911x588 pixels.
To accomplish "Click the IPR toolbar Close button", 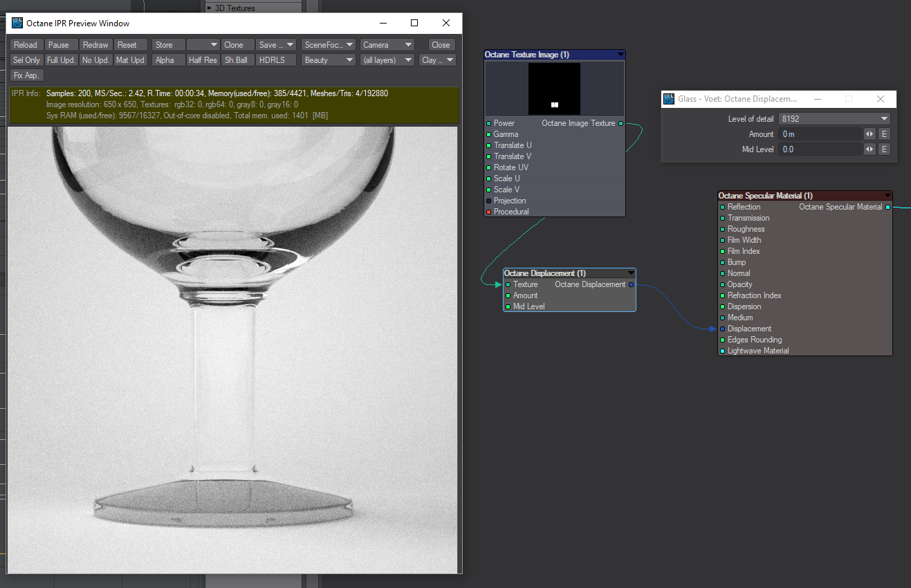I will [x=441, y=45].
